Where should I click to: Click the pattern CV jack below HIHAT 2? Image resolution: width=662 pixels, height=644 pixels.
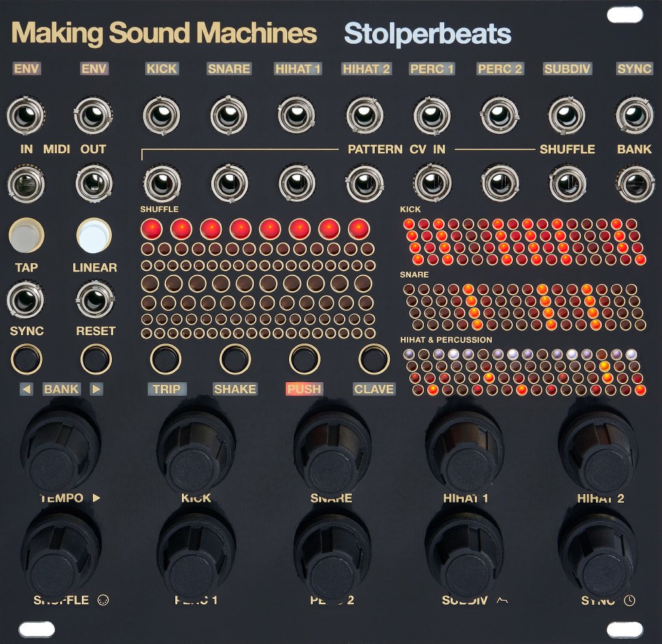pyautogui.click(x=365, y=184)
